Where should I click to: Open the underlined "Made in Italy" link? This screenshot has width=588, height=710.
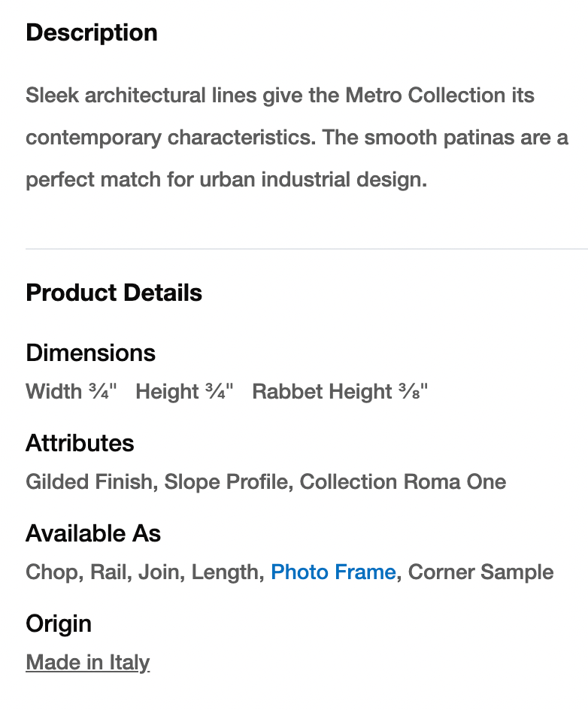tap(88, 663)
